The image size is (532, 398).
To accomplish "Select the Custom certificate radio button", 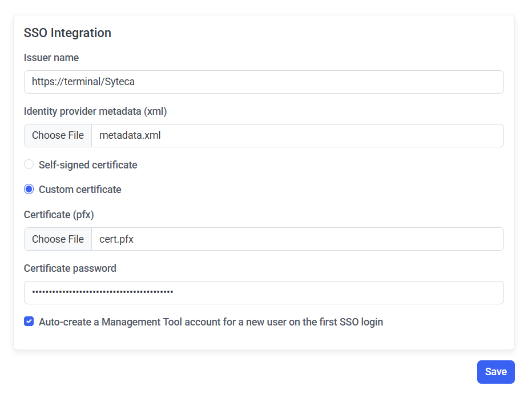I will (x=29, y=189).
